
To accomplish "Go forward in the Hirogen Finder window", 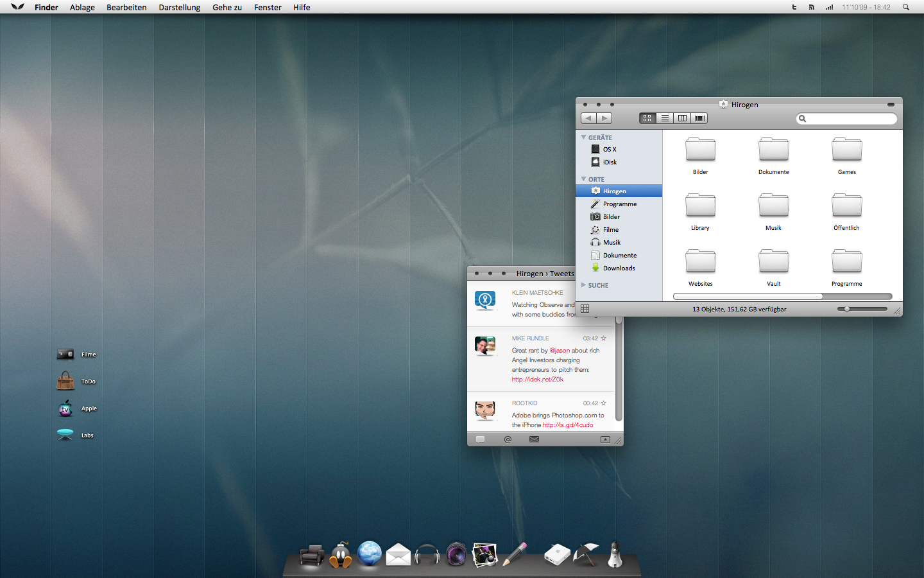I will tap(604, 118).
